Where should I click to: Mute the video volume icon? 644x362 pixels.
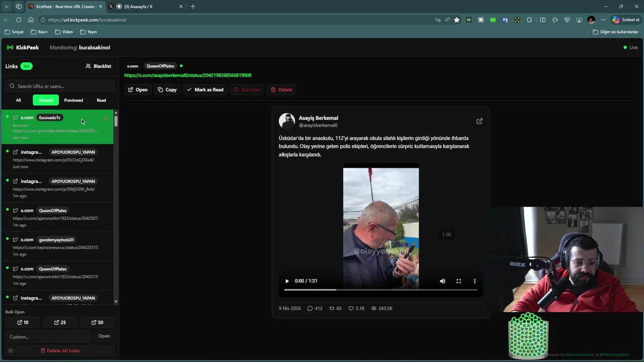coord(443,281)
